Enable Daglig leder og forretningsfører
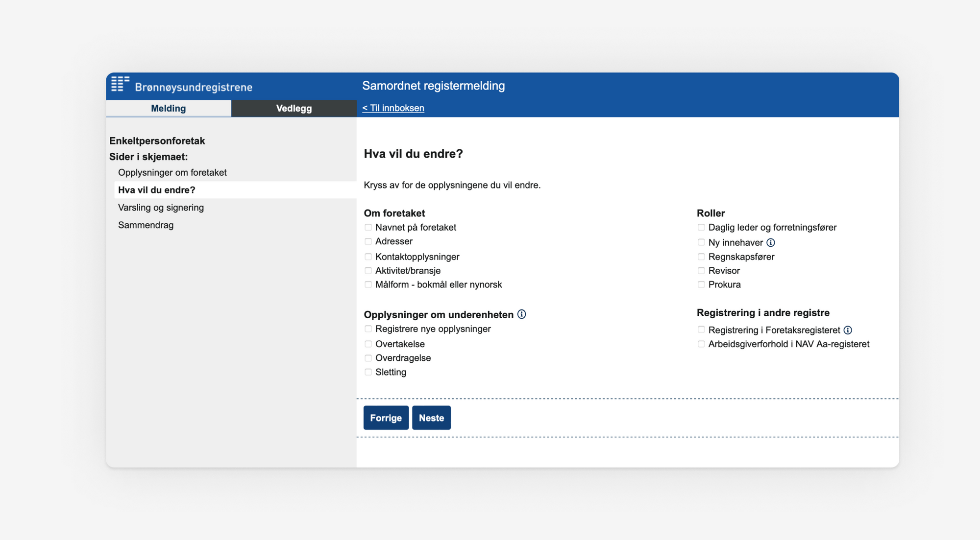 [x=701, y=227]
